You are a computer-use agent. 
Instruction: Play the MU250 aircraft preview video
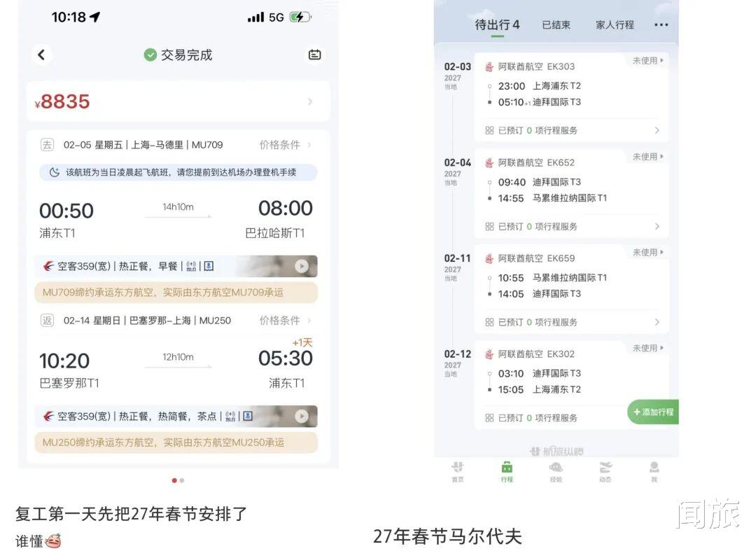301,416
